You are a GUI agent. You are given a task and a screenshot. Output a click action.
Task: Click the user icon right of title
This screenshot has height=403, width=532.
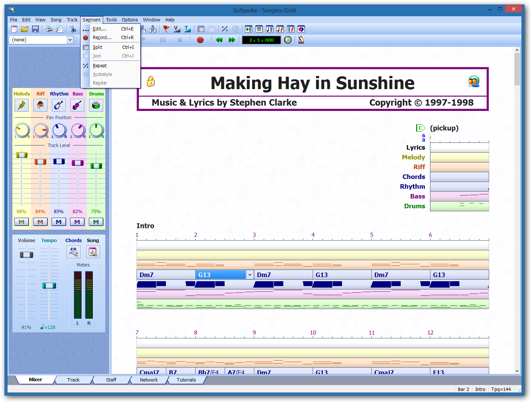pyautogui.click(x=474, y=81)
